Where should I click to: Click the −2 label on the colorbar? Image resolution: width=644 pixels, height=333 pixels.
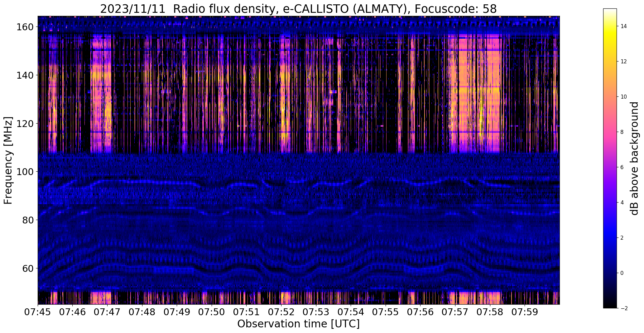[624, 308]
